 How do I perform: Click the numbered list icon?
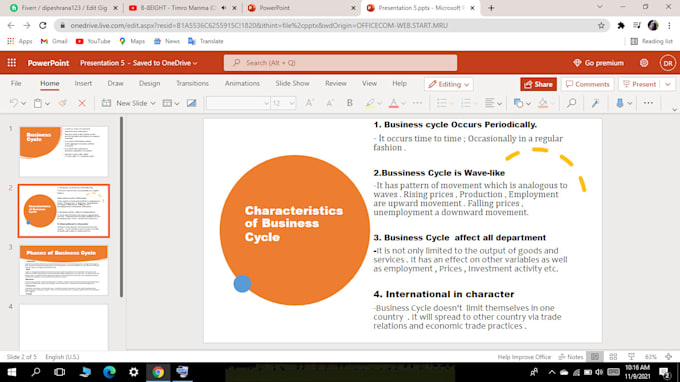point(466,103)
